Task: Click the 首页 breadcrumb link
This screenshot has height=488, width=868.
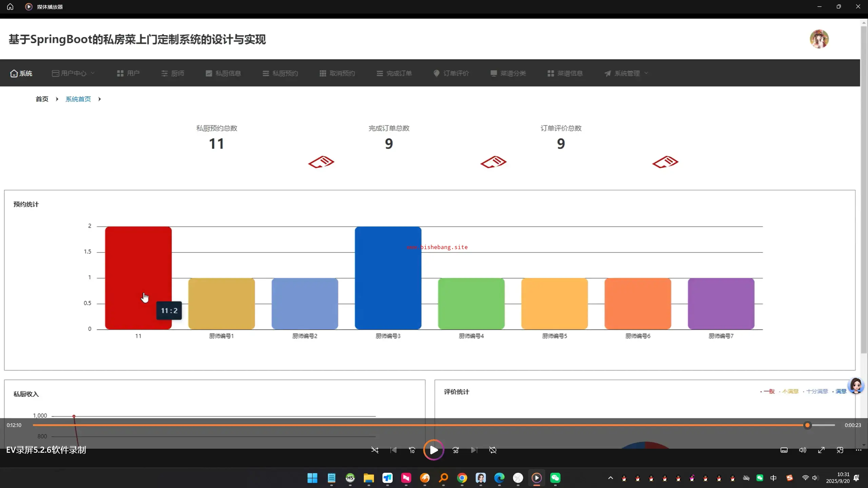Action: click(42, 99)
